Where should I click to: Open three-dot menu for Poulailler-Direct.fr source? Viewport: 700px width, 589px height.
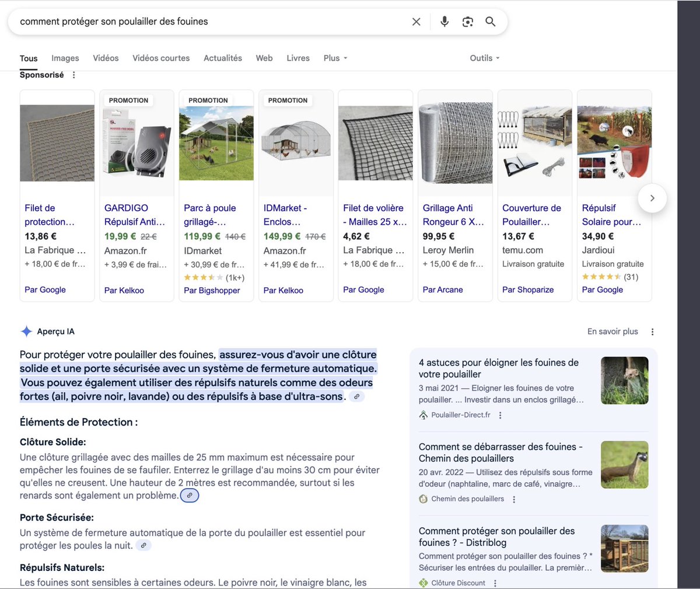[x=500, y=415]
